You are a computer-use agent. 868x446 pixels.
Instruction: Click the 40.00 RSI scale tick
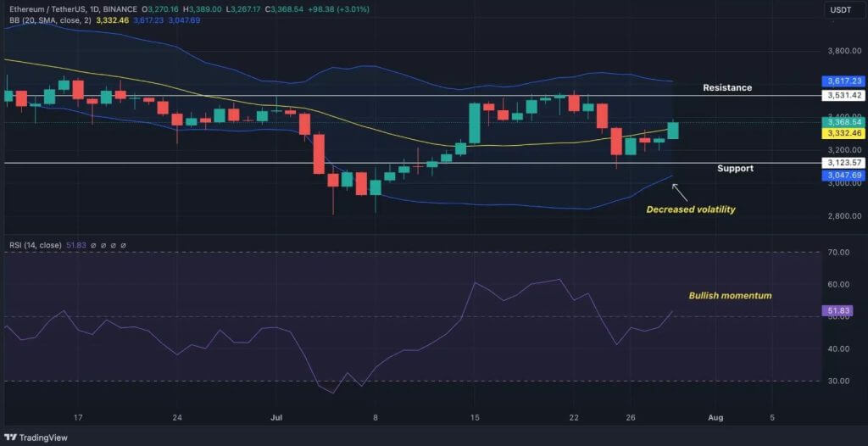pos(839,349)
